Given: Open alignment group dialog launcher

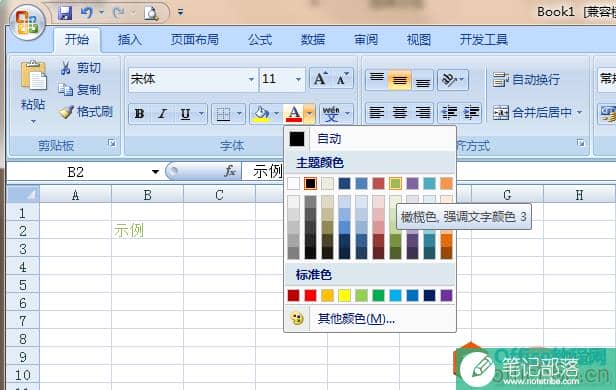Looking at the screenshot, I should (x=581, y=143).
